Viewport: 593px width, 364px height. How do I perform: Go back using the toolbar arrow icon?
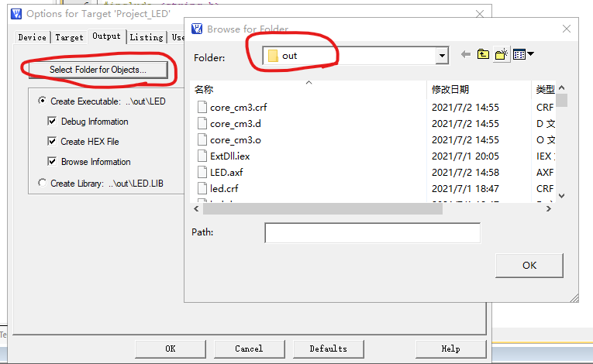pos(466,54)
